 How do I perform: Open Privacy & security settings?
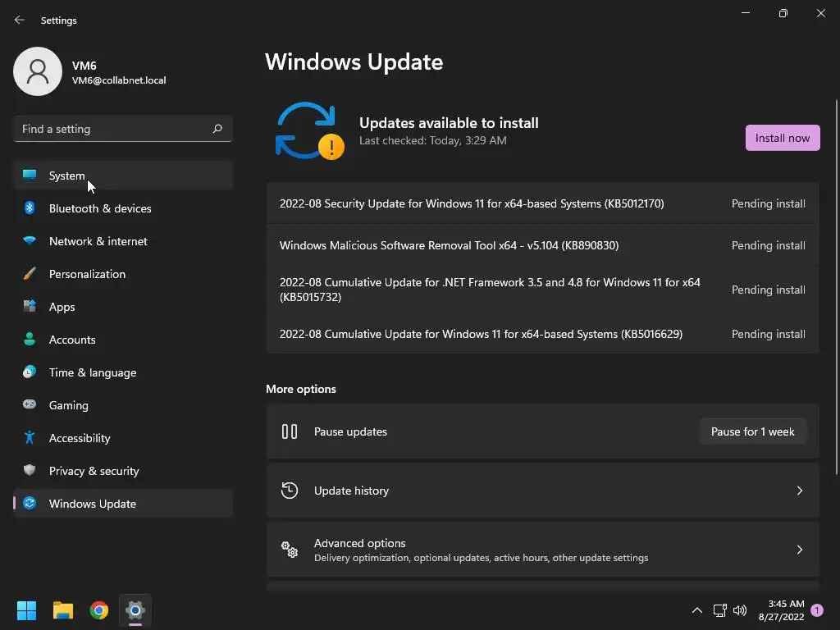[x=123, y=470]
